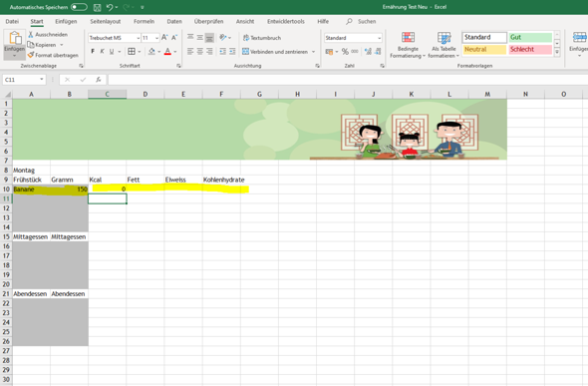The width and height of the screenshot is (588, 386).
Task: Expand the cell styles gallery arrow
Action: point(557,53)
